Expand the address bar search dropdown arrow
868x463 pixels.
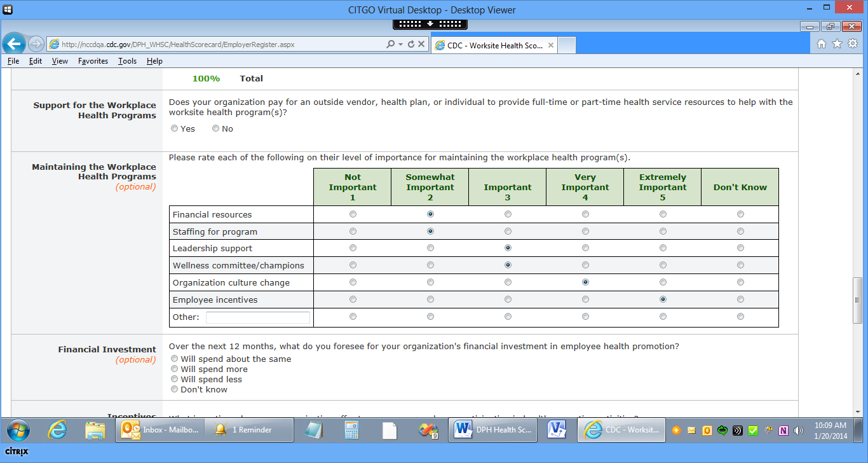coord(400,45)
